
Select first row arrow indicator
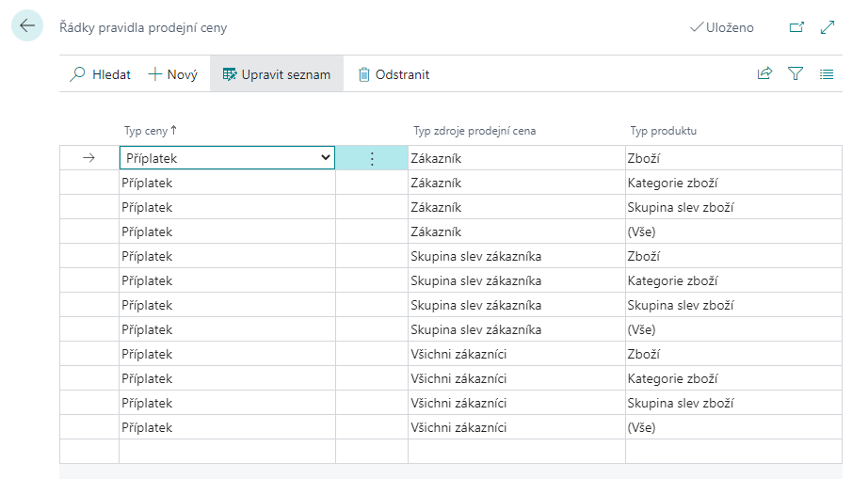coord(89,159)
